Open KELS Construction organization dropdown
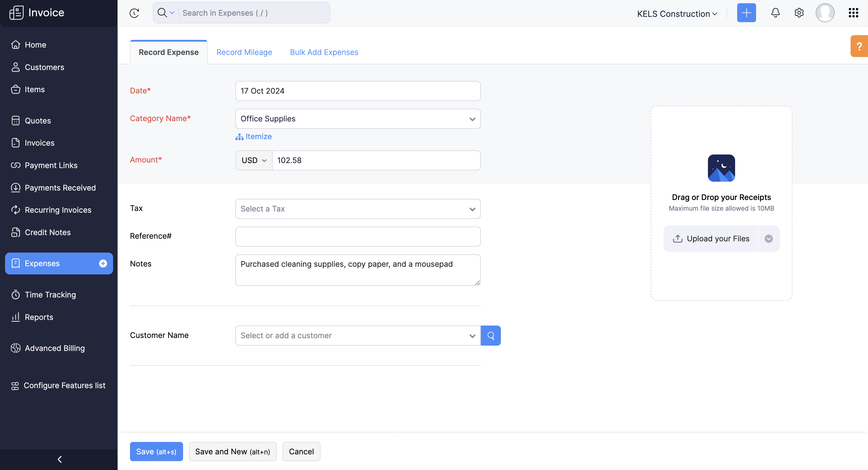This screenshot has width=868, height=470. (677, 14)
